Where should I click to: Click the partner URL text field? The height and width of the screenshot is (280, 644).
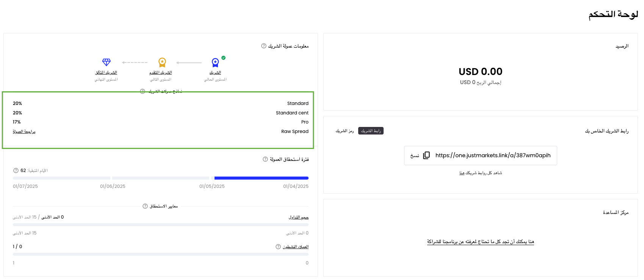coord(493,155)
